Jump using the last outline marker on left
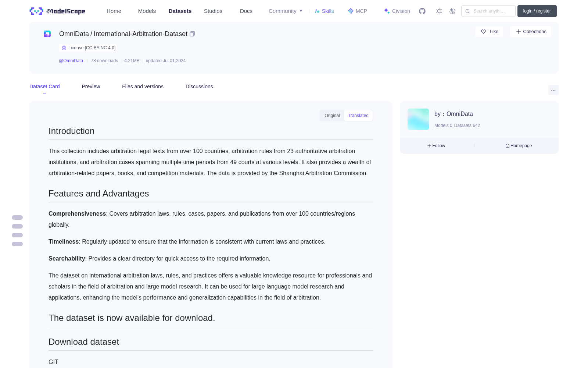This screenshot has width=588, height=368. 17,244
